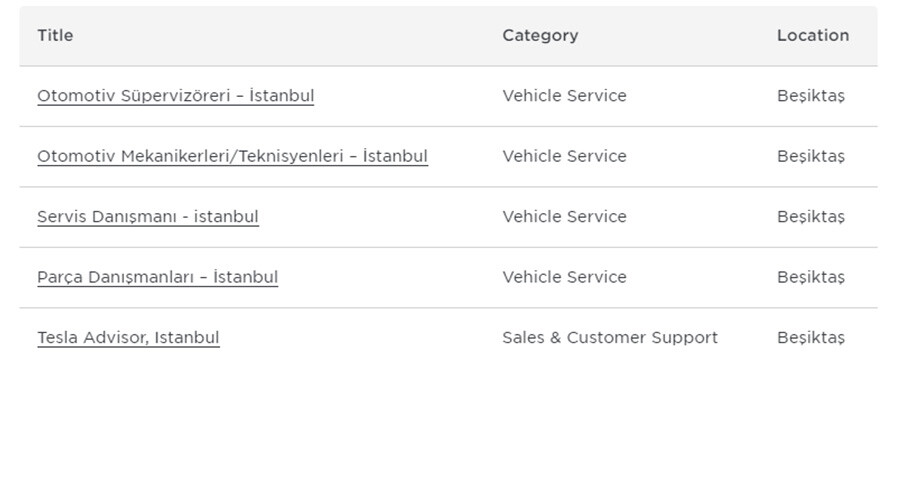Click Vehicle Service in the Servis Danışmanı row
The height and width of the screenshot is (500, 900).
pyautogui.click(x=564, y=217)
